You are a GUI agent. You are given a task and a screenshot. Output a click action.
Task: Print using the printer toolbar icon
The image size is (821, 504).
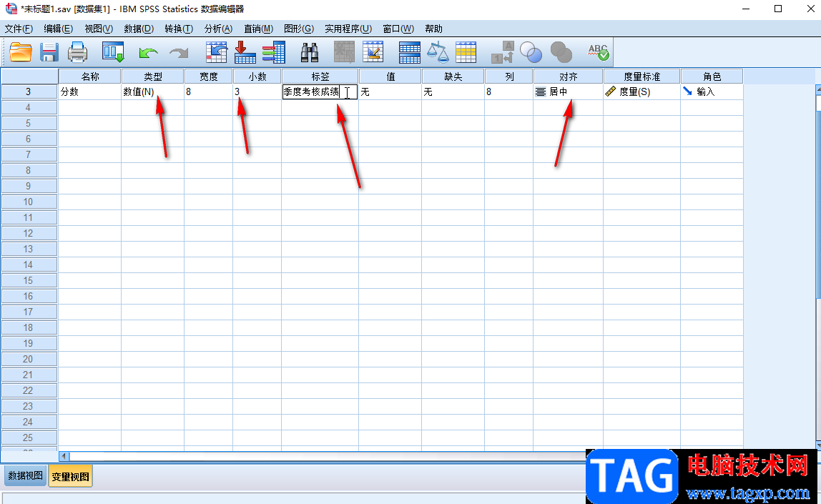pos(77,52)
